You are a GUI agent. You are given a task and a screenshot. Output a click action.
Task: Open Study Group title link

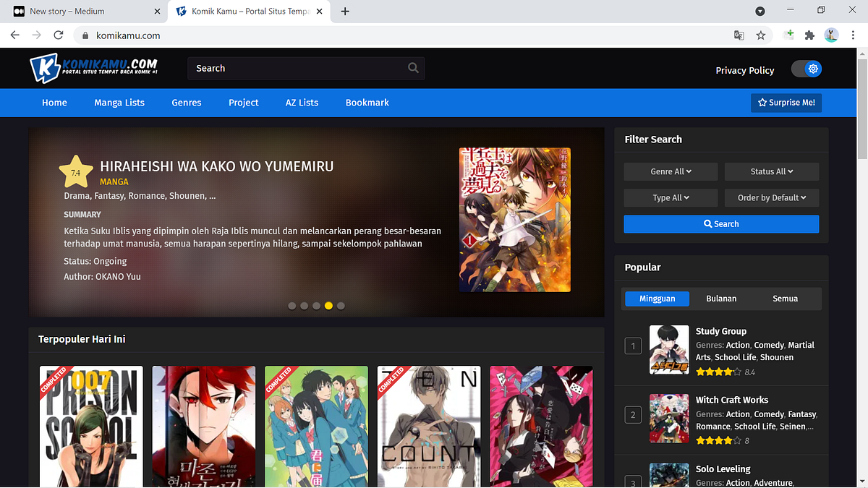(721, 331)
